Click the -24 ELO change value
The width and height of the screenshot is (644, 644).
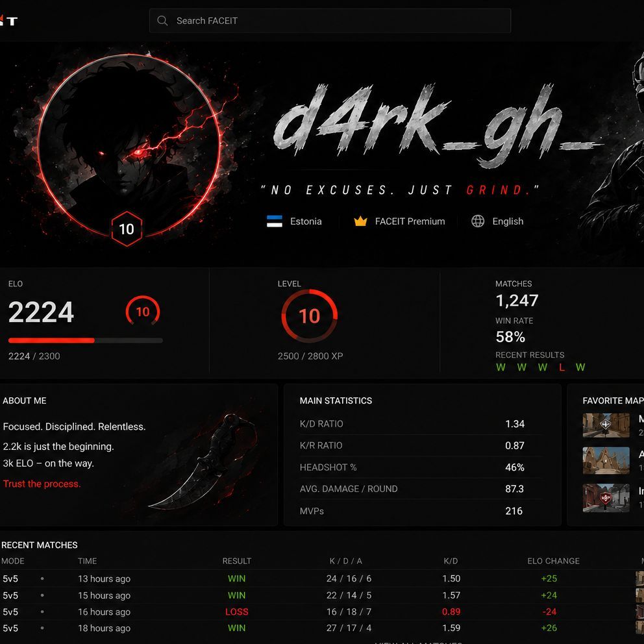(x=549, y=612)
